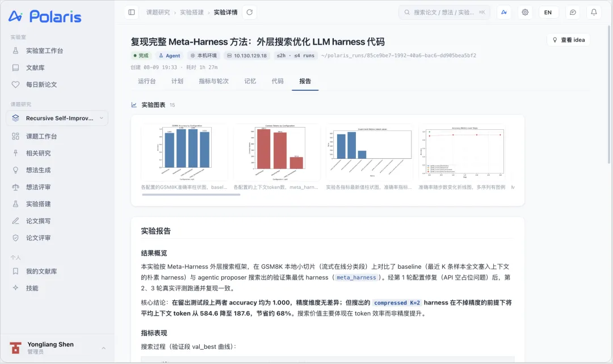Click the 实验报告 heading
Viewport: 613px width, 364px height.
(156, 231)
